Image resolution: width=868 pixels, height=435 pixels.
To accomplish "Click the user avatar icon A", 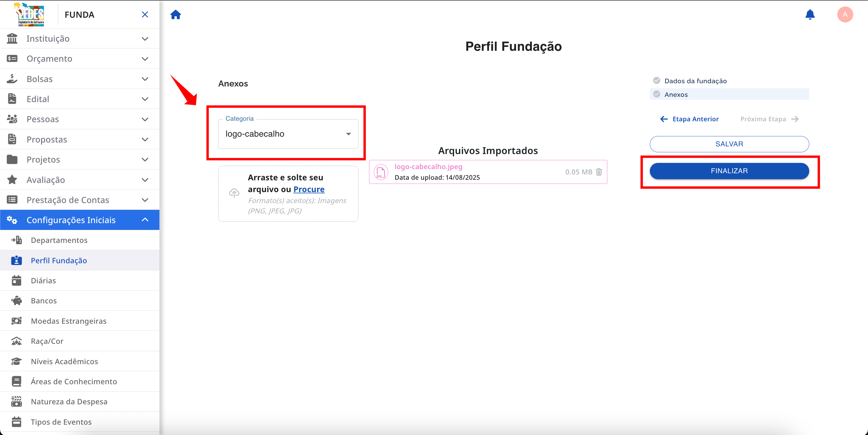I will pyautogui.click(x=845, y=14).
